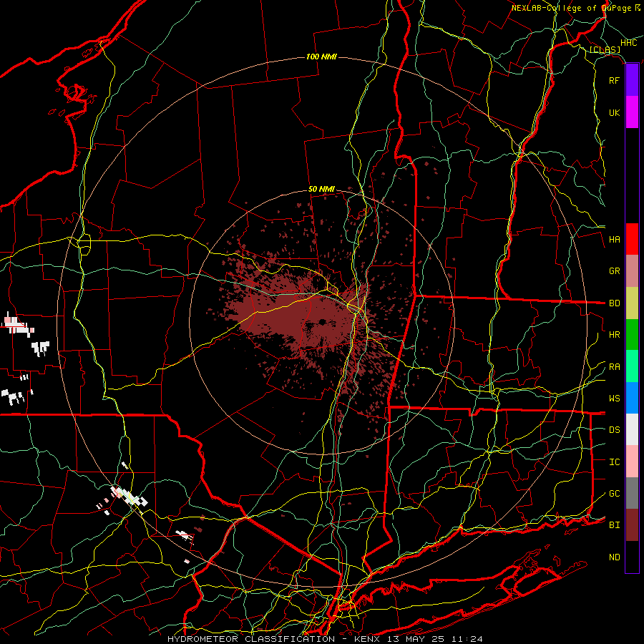Click the BI legend label
This screenshot has height=644, width=644.
(x=615, y=525)
